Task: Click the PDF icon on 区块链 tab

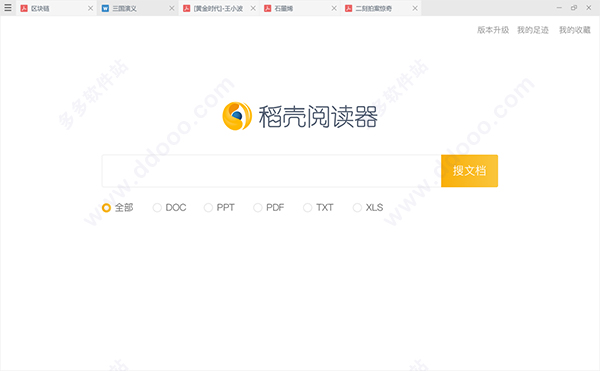Action: [24, 8]
